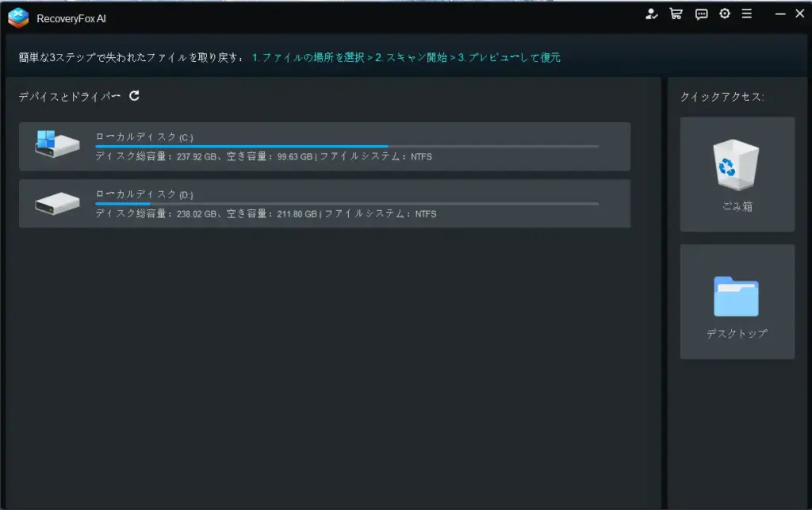Select Local Disk D: drive

point(317,203)
